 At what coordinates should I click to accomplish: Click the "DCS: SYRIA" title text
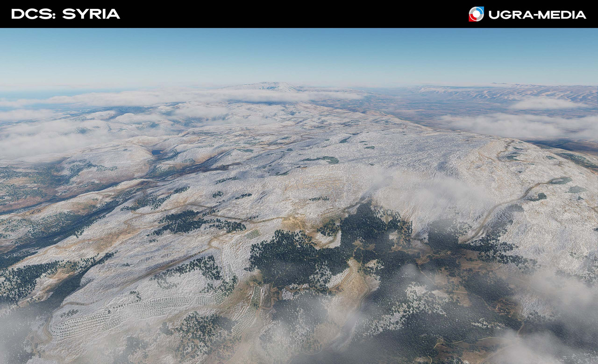click(x=66, y=14)
